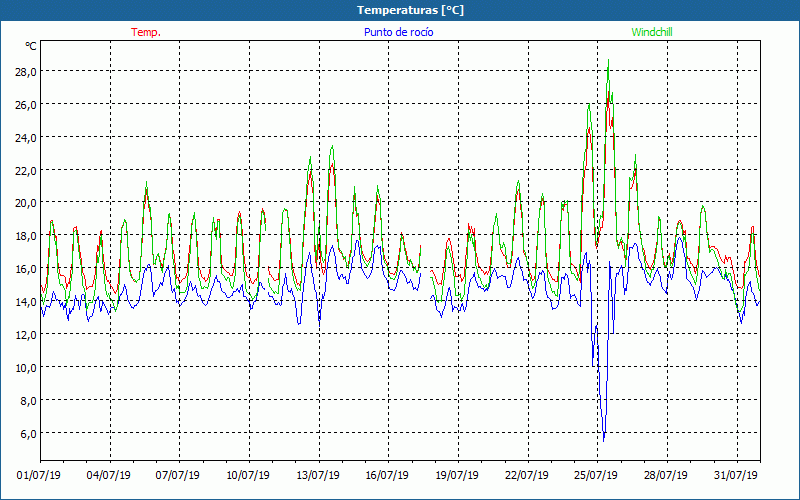Viewport: 800px width, 500px height.
Task: Click the 20,0 y-axis value
Action: (26, 203)
